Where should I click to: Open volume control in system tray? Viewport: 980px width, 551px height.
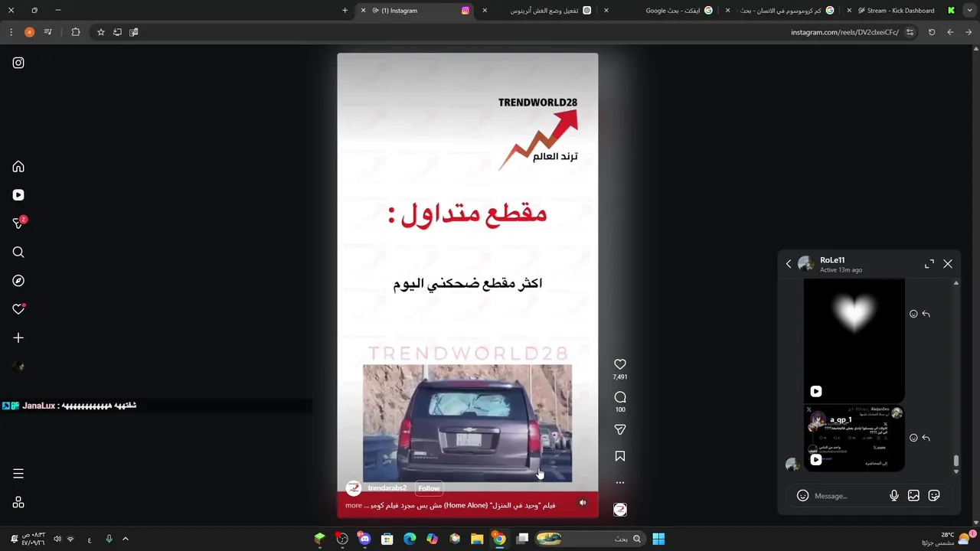(57, 539)
